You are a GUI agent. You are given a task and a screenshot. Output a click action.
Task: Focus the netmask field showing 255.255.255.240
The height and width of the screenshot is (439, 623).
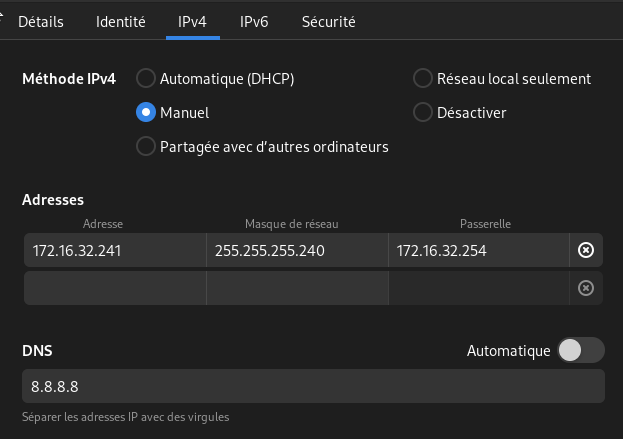[297, 251]
